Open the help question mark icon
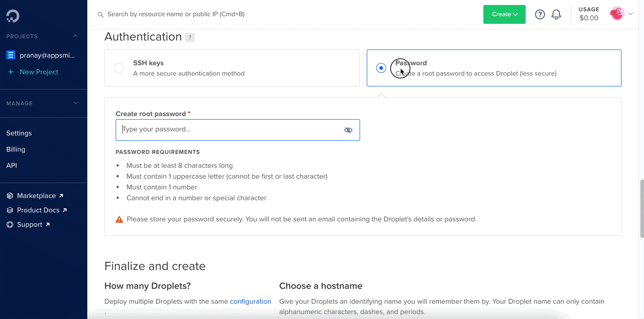 coord(540,14)
